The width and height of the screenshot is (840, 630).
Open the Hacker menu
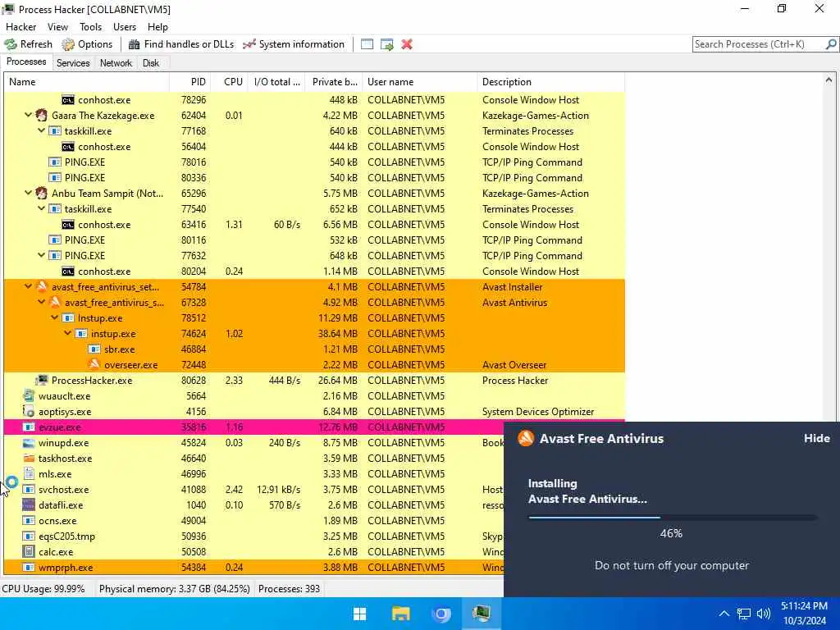pos(21,27)
